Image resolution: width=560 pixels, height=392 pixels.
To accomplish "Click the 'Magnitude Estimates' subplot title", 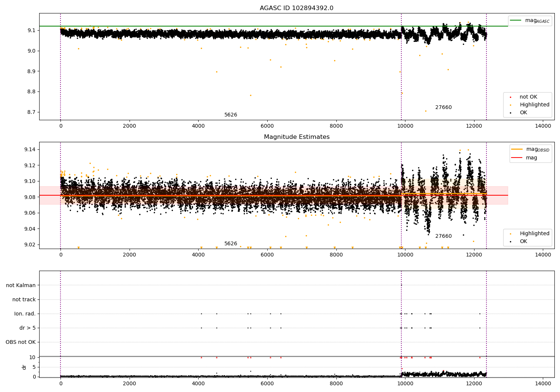I will 296,137.
